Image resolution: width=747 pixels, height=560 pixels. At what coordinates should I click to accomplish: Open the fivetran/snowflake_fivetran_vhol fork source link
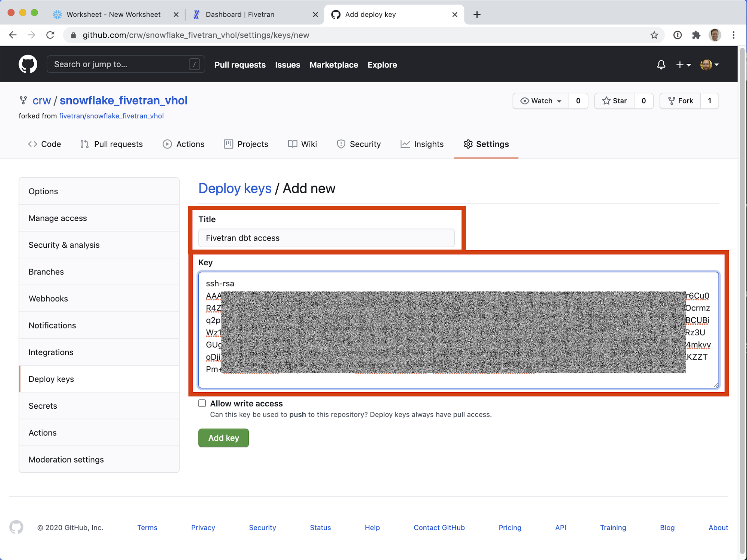point(111,116)
